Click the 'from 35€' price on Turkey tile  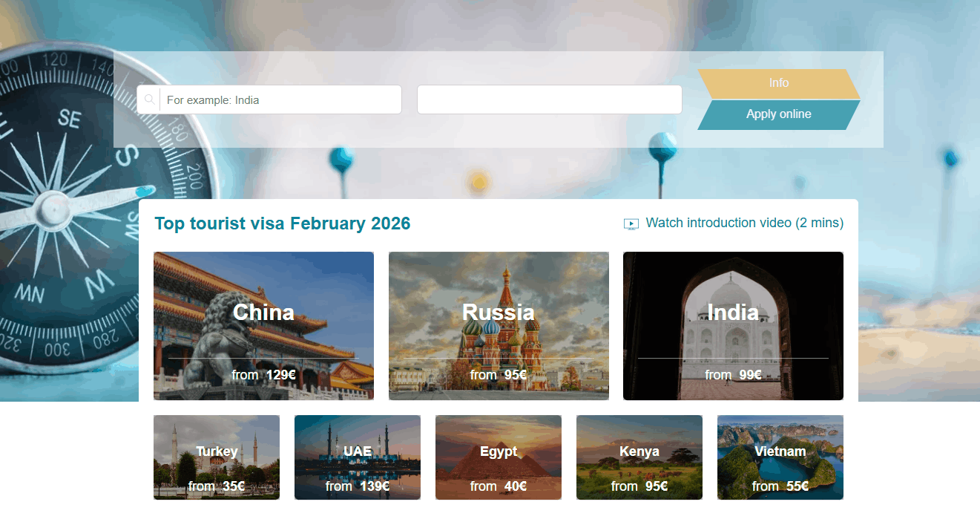217,486
